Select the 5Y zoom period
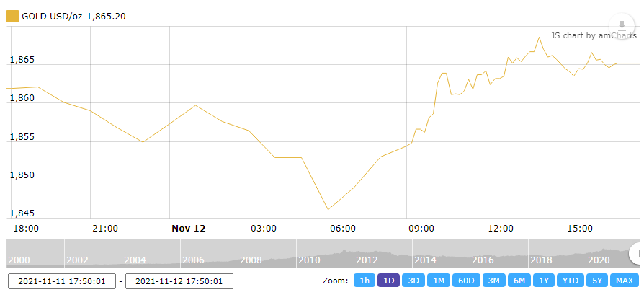 pyautogui.click(x=596, y=281)
